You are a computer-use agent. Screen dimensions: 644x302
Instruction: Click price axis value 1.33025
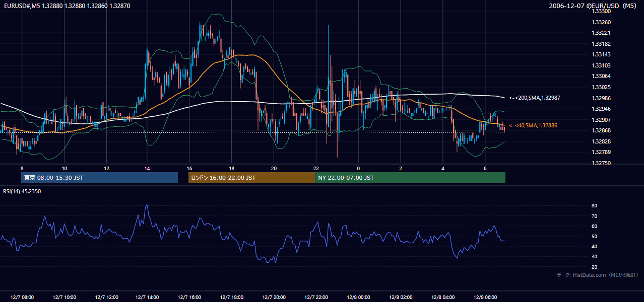602,88
